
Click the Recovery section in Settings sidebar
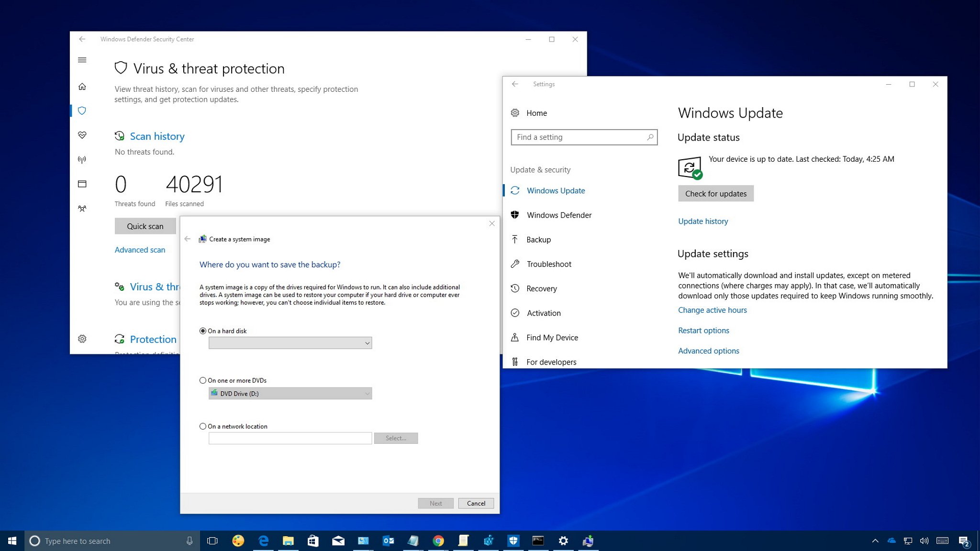click(x=542, y=288)
